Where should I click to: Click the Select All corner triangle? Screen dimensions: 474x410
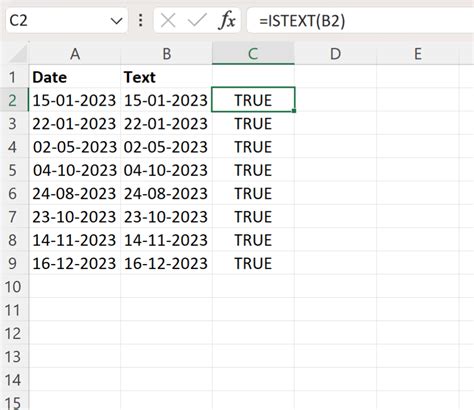pyautogui.click(x=17, y=54)
